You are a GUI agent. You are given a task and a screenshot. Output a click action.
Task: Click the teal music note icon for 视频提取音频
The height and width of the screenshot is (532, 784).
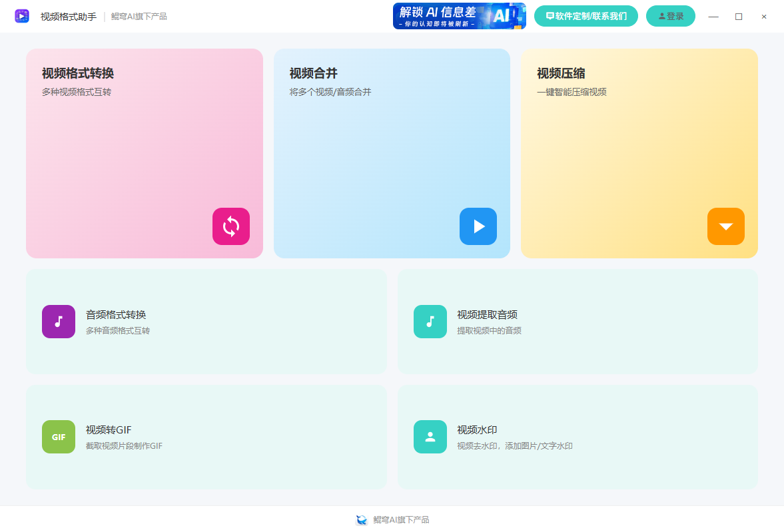430,322
